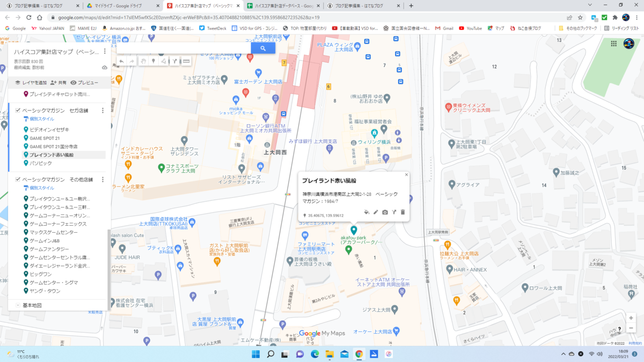Open 個別スタイル under その他店舗 layer
This screenshot has width=644, height=362.
(39, 188)
